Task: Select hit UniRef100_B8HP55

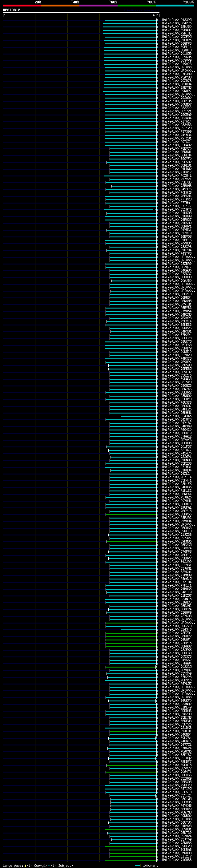Action: pos(177,515)
